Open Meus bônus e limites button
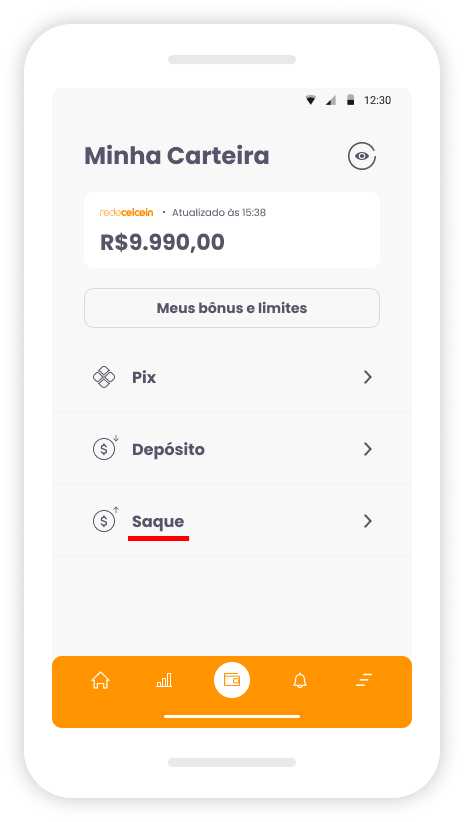 coord(232,308)
